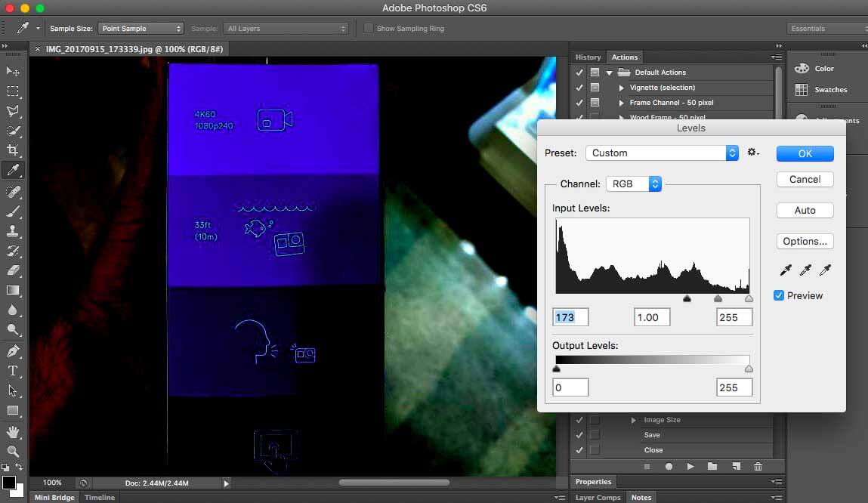
Task: Pick the white point eyedropper in Levels
Action: 826,270
